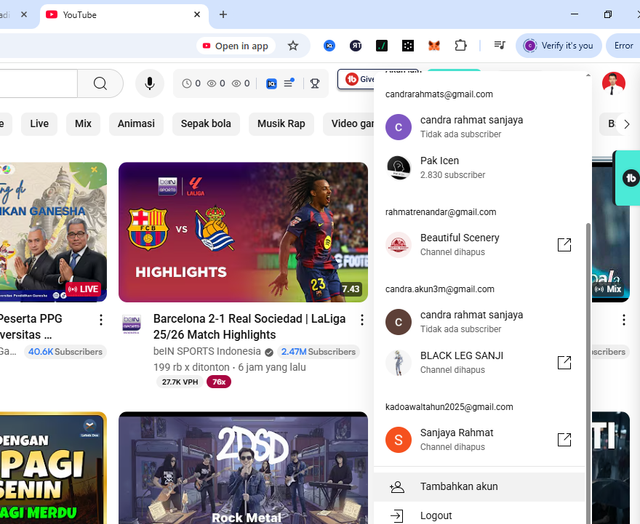Switch to the purple-avatar candra rahmat sanjaya account
The height and width of the screenshot is (524, 640).
coord(479,127)
